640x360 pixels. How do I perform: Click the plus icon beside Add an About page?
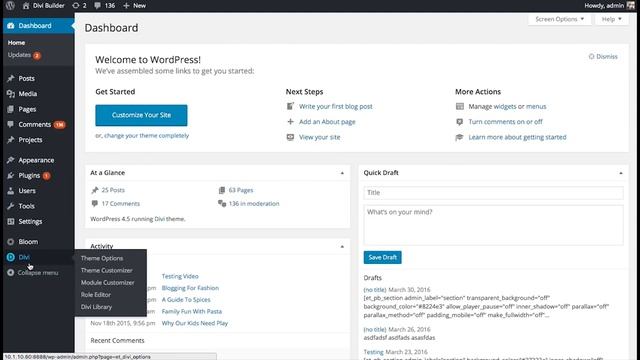pyautogui.click(x=290, y=122)
